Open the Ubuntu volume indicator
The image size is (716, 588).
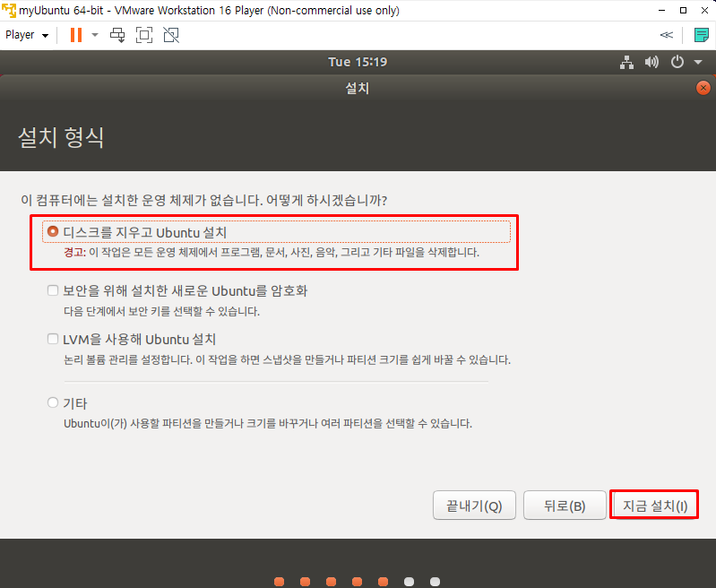pos(651,62)
